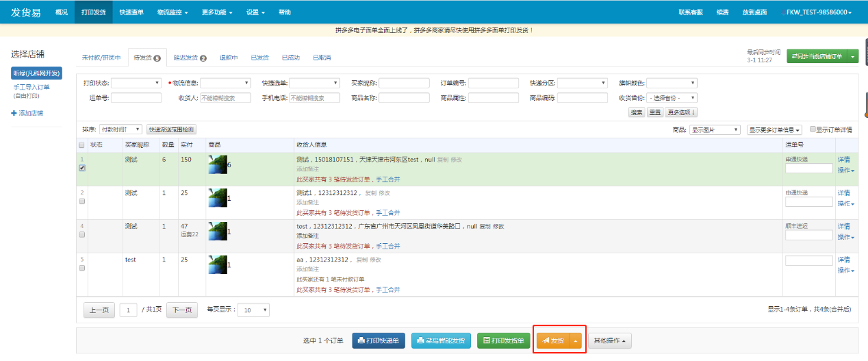Check the select-all header checkbox
The image size is (868, 361).
[x=82, y=145]
